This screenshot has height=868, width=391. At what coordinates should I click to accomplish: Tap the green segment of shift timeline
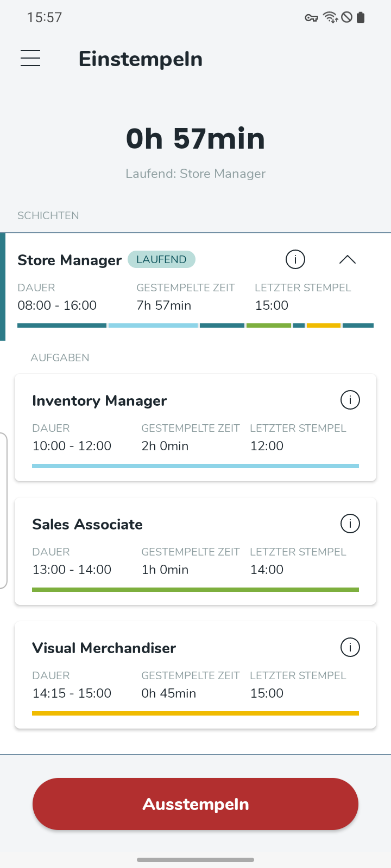coord(269,325)
